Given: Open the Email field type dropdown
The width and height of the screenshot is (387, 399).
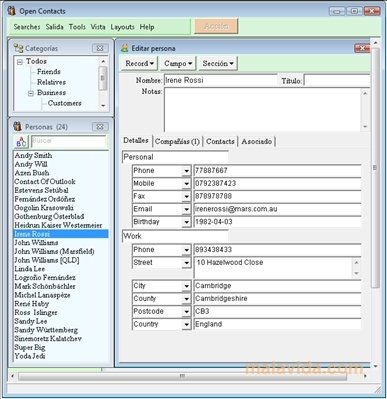Looking at the screenshot, I should point(186,209).
